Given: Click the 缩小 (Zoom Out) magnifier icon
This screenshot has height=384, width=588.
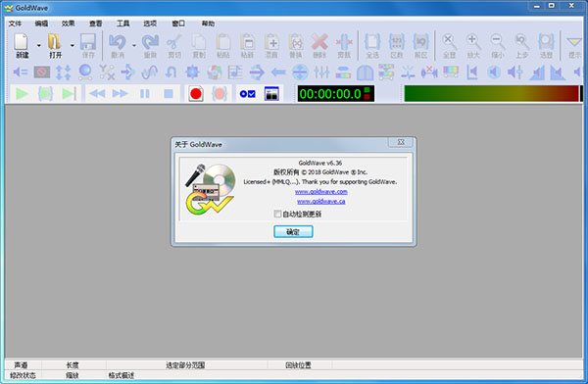Looking at the screenshot, I should 498,42.
